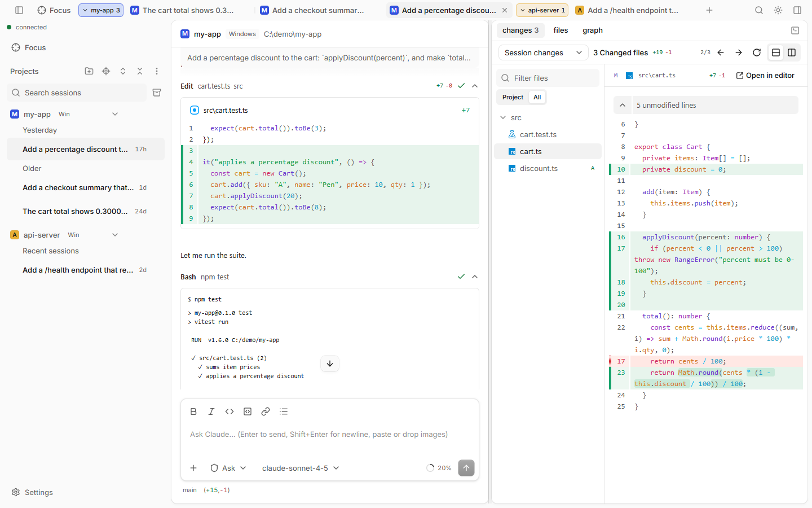The width and height of the screenshot is (812, 508).
Task: Switch to unified diff view
Action: 776,52
